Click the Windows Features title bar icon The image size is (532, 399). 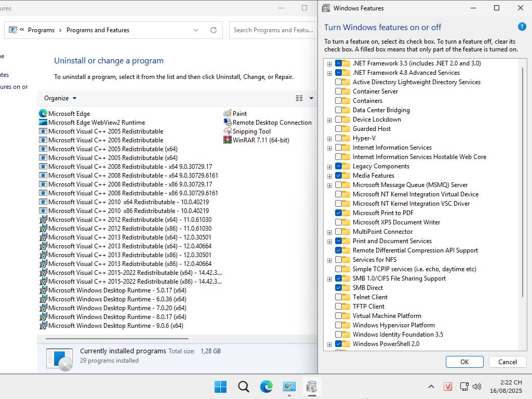click(x=326, y=8)
